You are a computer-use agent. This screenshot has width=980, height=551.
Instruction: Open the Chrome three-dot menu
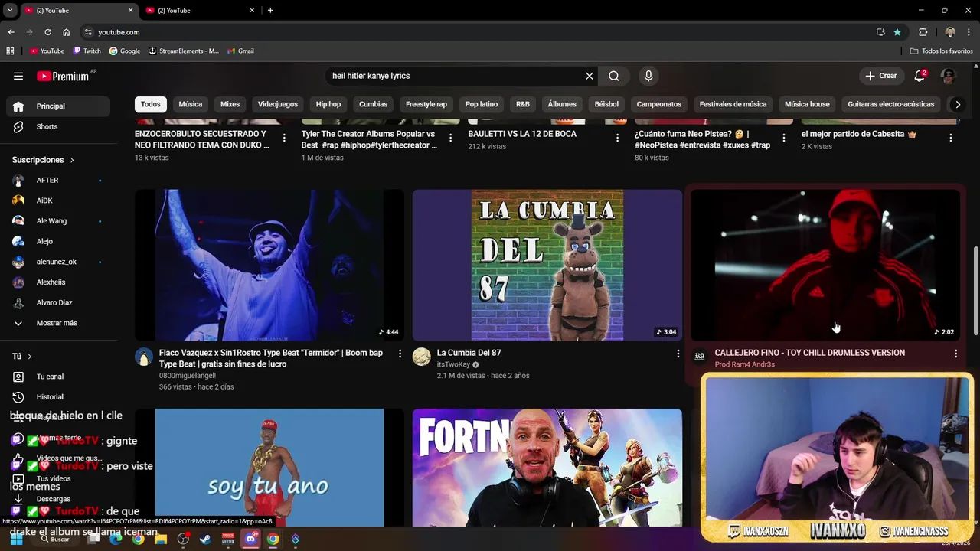[x=969, y=32]
